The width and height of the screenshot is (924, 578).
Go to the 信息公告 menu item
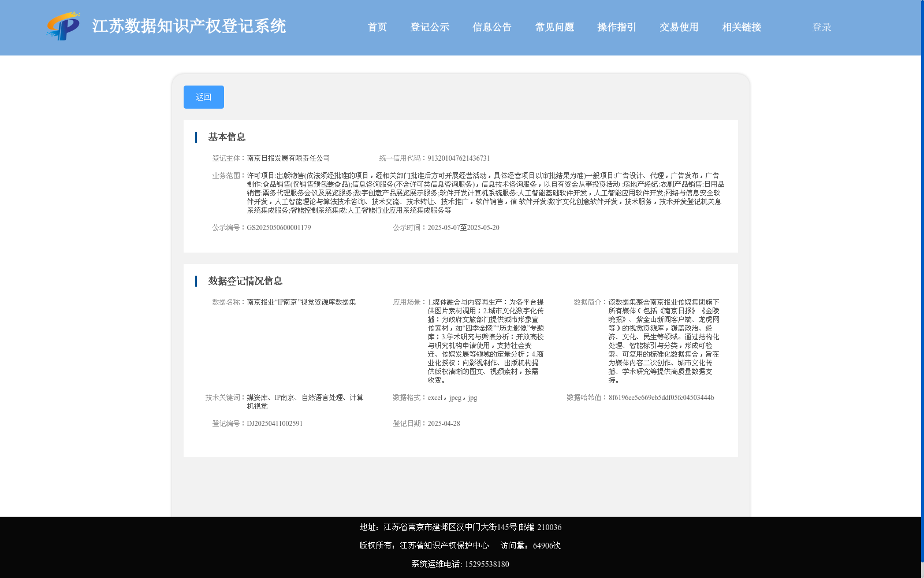(492, 27)
